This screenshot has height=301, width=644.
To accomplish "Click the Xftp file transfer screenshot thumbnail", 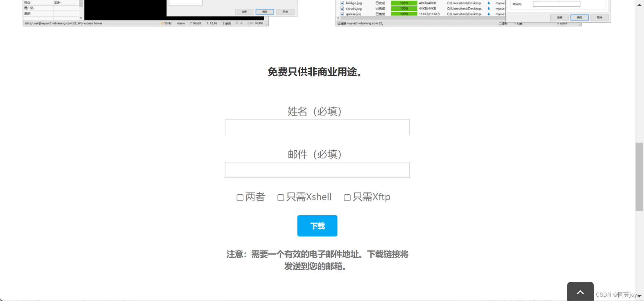I will 473,13.
